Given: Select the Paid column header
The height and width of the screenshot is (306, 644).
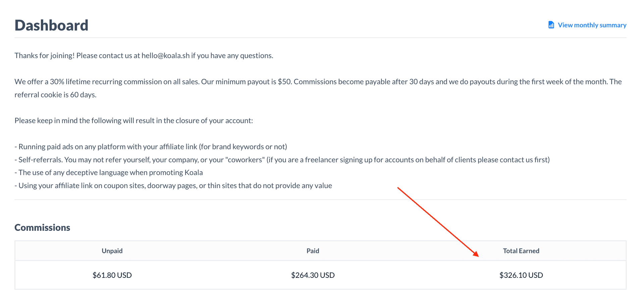Looking at the screenshot, I should [313, 251].
